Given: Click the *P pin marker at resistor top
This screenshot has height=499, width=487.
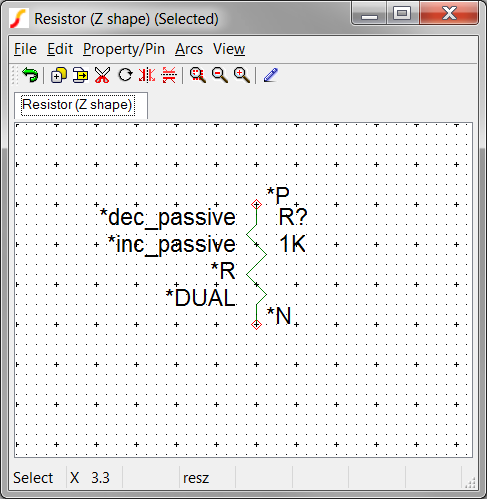Looking at the screenshot, I should pos(256,204).
